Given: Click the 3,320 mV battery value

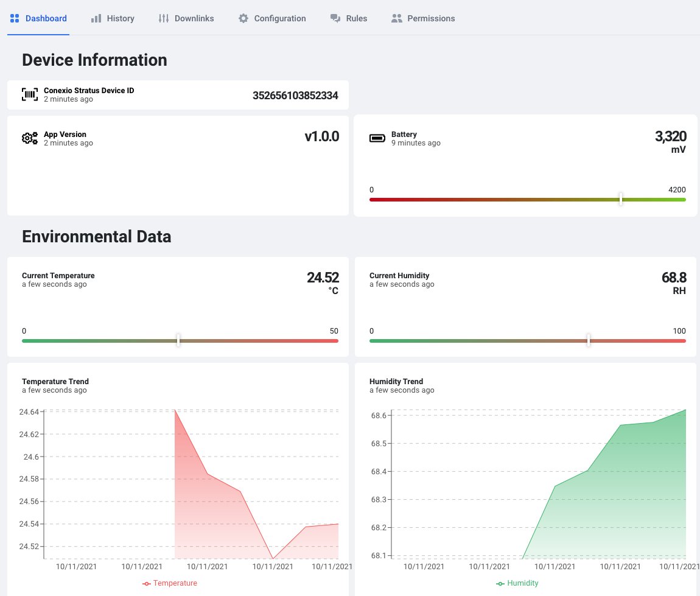Looking at the screenshot, I should point(671,141).
